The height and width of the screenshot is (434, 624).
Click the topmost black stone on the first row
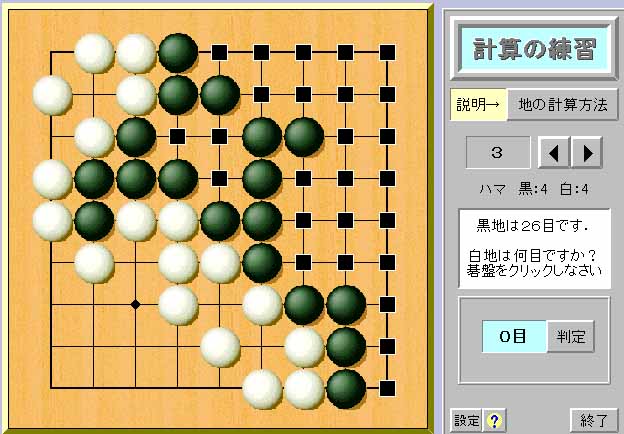pyautogui.click(x=178, y=53)
